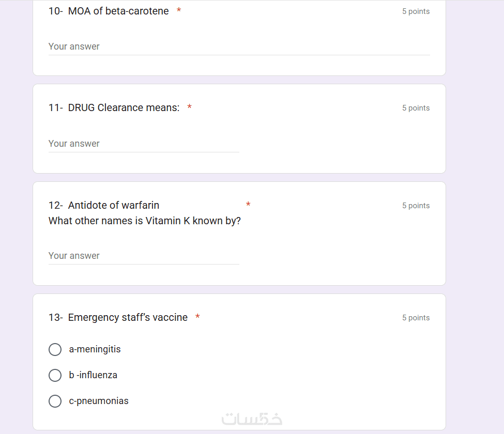The width and height of the screenshot is (504, 434).
Task: Click the Arabic watermark logo at the bottom
Action: [252, 419]
